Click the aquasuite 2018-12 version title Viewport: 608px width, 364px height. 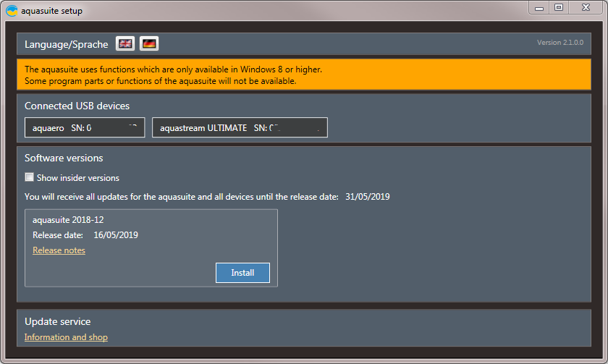(x=68, y=220)
